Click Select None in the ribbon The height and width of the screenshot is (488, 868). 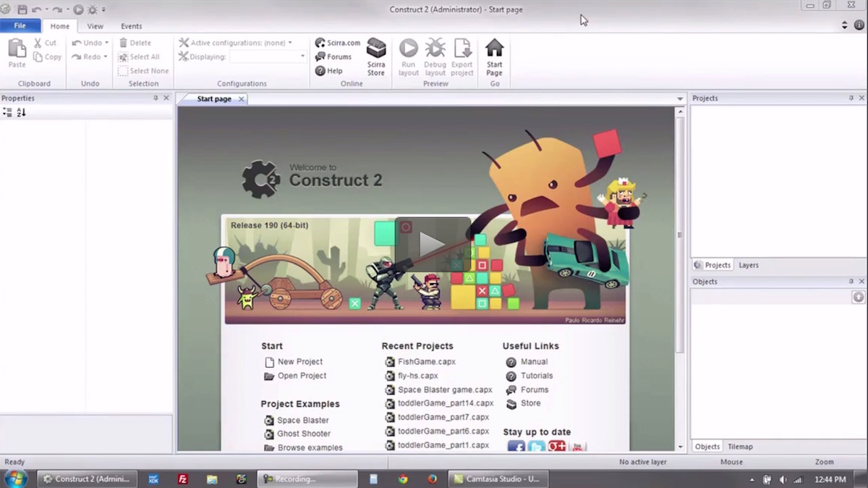[143, 71]
